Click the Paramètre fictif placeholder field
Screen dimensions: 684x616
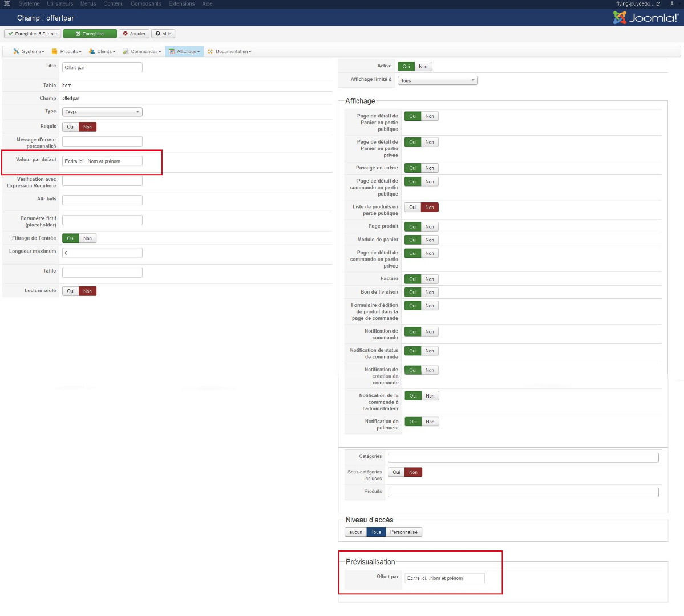tap(102, 220)
